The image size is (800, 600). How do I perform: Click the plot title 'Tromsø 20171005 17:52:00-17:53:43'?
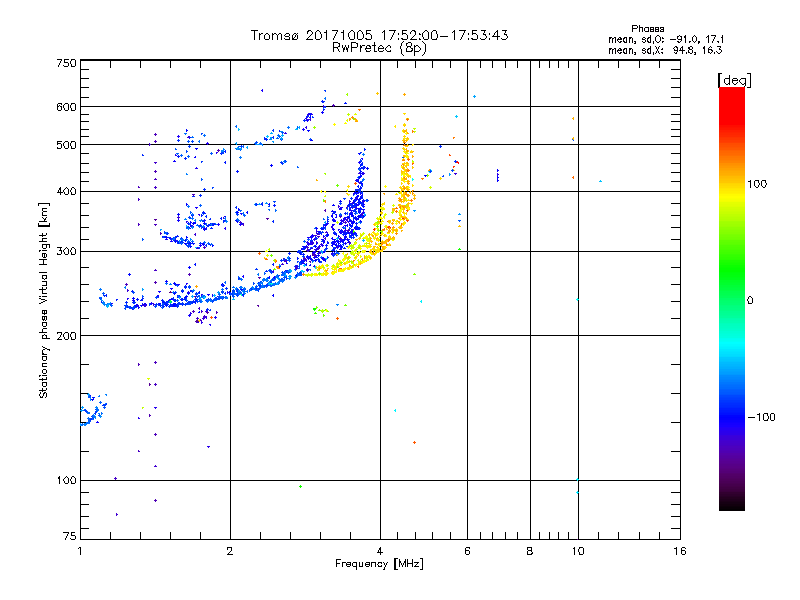point(379,35)
